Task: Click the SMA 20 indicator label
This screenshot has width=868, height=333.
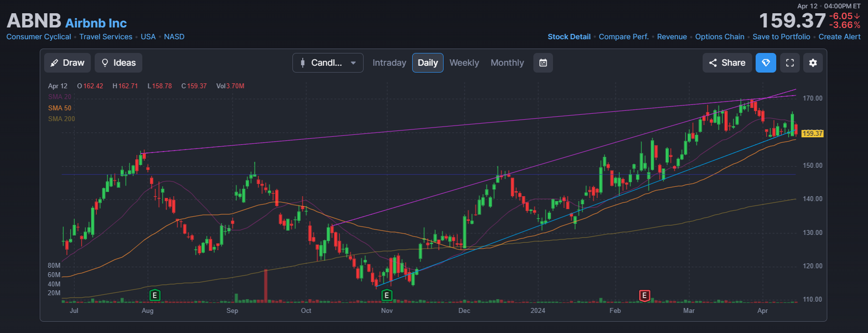Action: pyautogui.click(x=60, y=97)
